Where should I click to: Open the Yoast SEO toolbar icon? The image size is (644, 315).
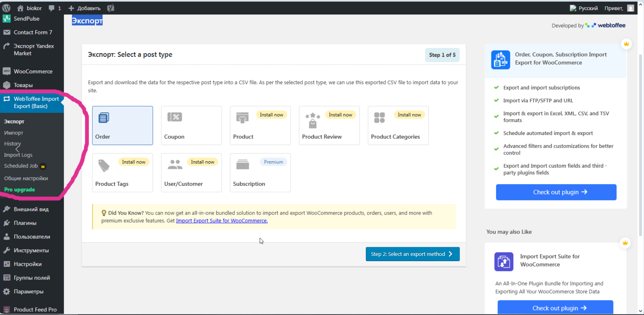point(111,8)
